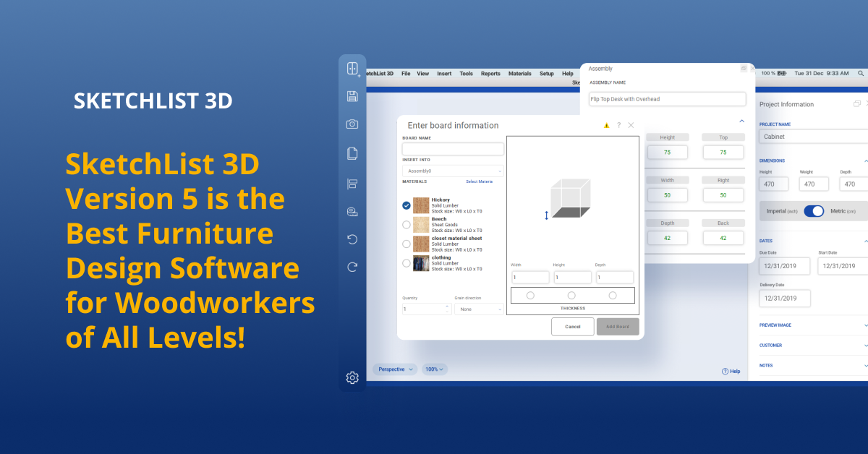
Task: Click the new cabinet icon atop sidebar
Action: (x=352, y=69)
